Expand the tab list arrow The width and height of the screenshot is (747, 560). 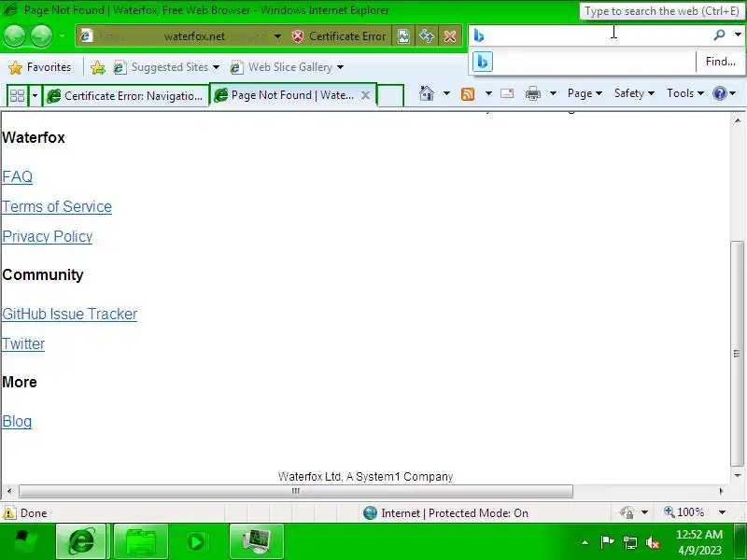[35, 96]
